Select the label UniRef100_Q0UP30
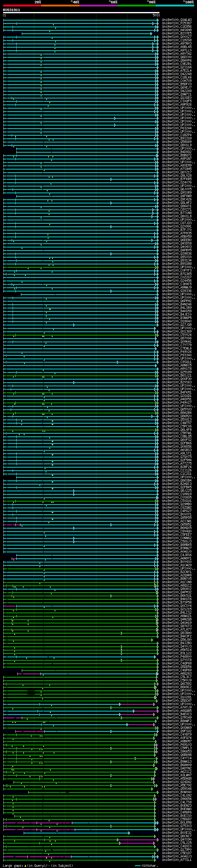Viewport: 197px width, 868px height. [x=177, y=379]
